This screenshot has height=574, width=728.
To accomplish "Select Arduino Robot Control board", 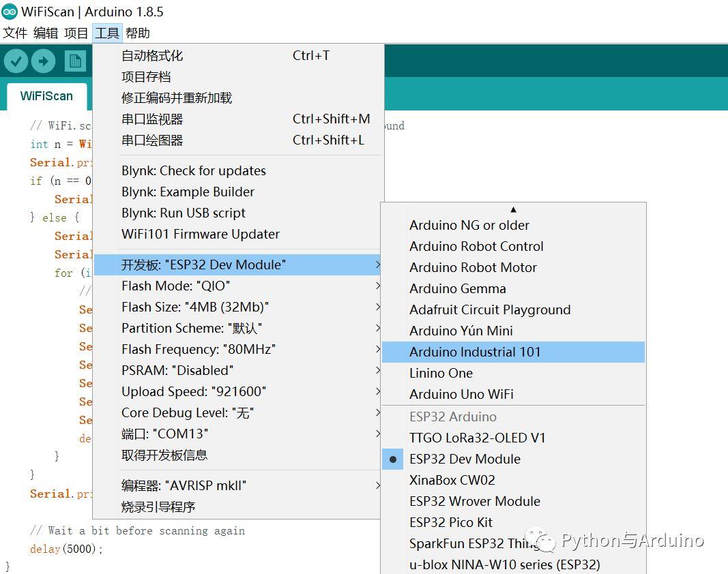I will coord(513,246).
